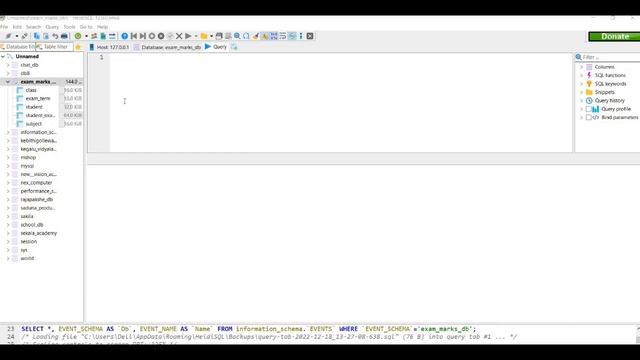Expand the world database node
640x360 pixels.
[x=8, y=258]
